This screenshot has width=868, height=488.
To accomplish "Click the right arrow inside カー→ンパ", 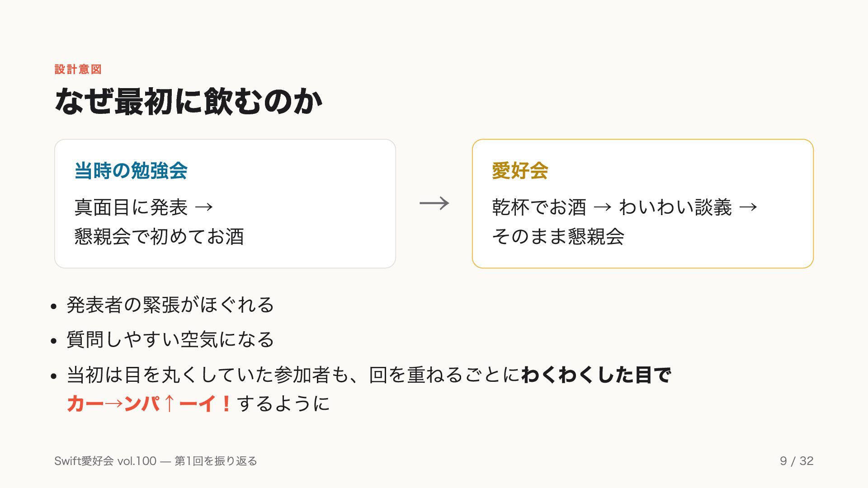I will click(114, 403).
